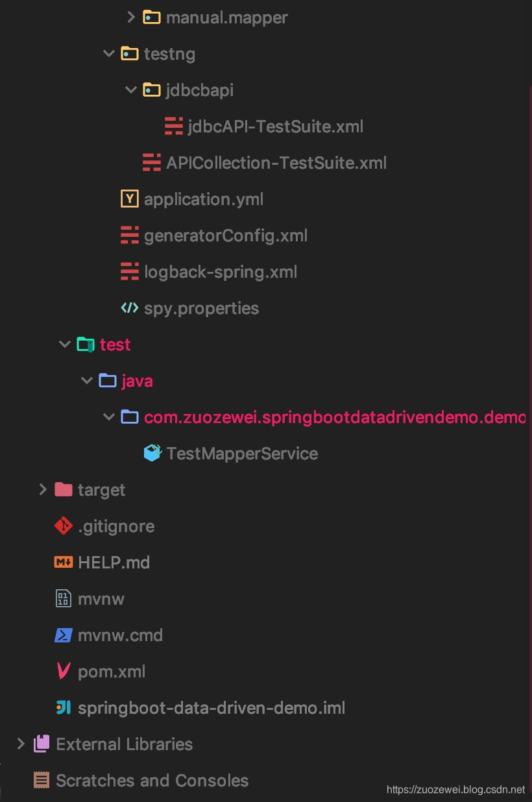Select springboot-data-driven-demo.iml file name
Viewport: 532px width, 802px height.
(212, 708)
